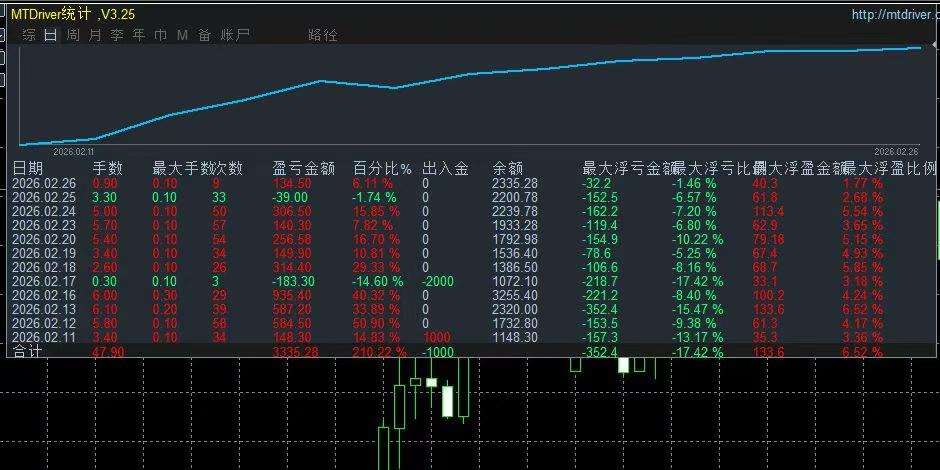Click balance value 3255.40
The image size is (940, 470).
point(515,295)
